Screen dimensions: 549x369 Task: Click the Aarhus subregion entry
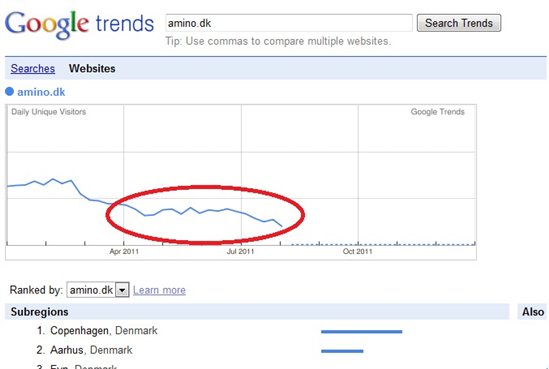[x=91, y=350]
